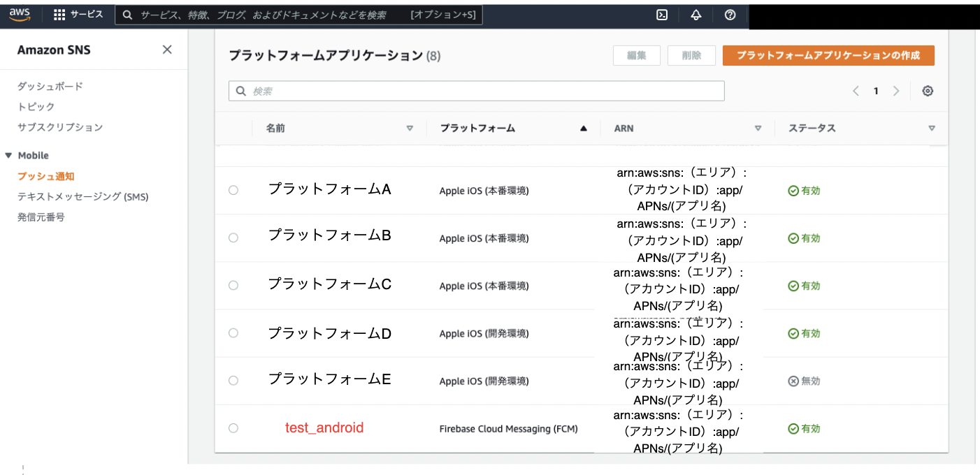Open the test_android application link
Image resolution: width=980 pixels, height=475 pixels.
pos(324,427)
